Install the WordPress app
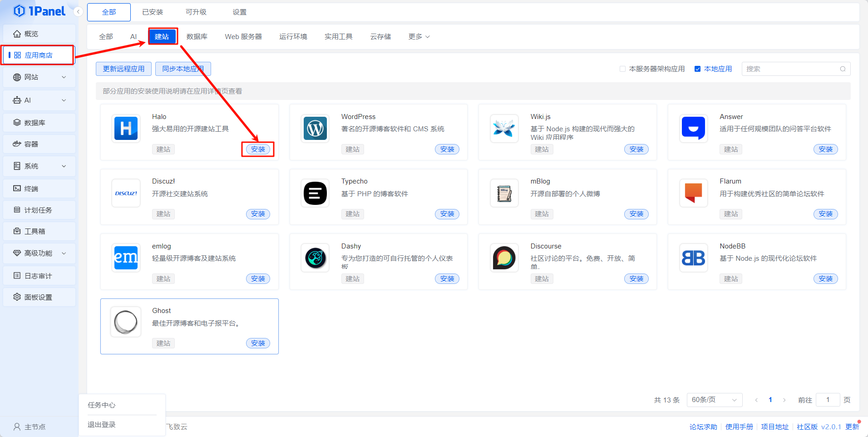 click(x=447, y=149)
